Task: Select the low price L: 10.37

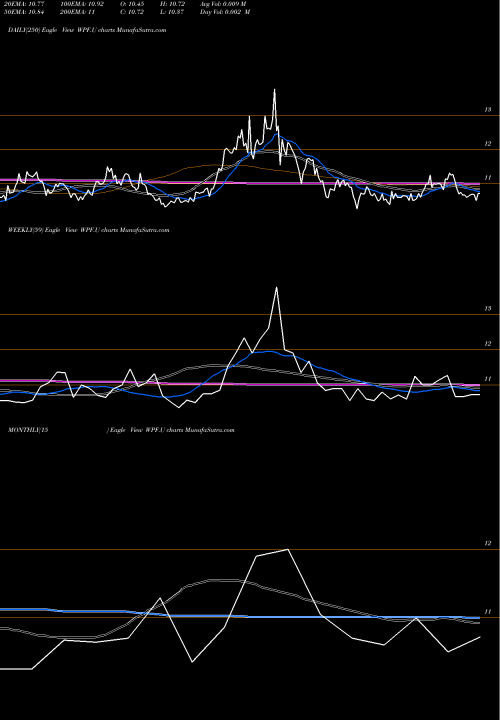Action: (x=172, y=12)
